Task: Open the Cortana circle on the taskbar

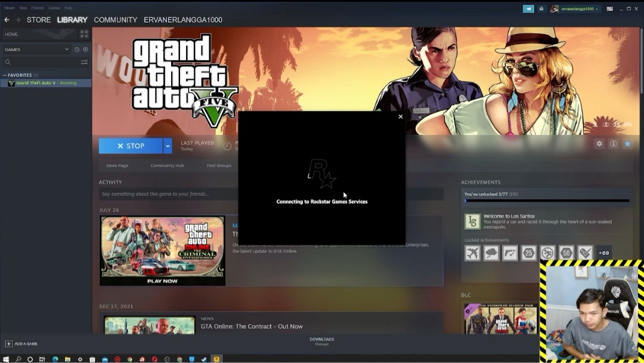Action: (30, 359)
